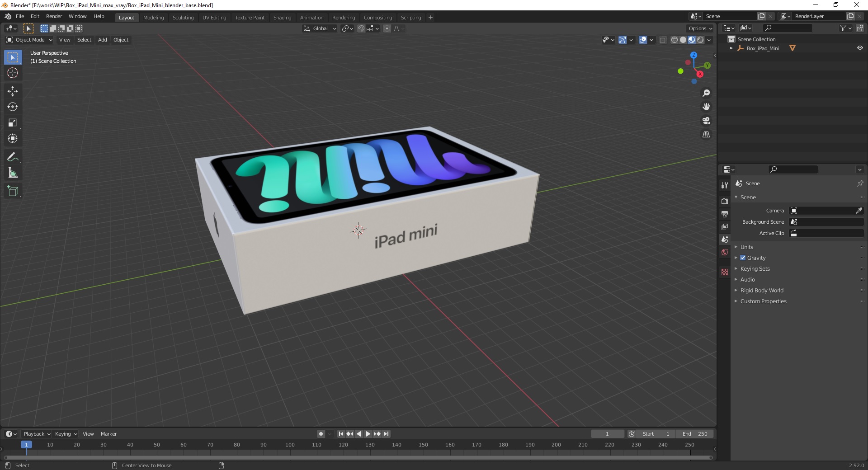The width and height of the screenshot is (868, 470).
Task: Toggle the Show Overlays button
Action: click(x=643, y=40)
